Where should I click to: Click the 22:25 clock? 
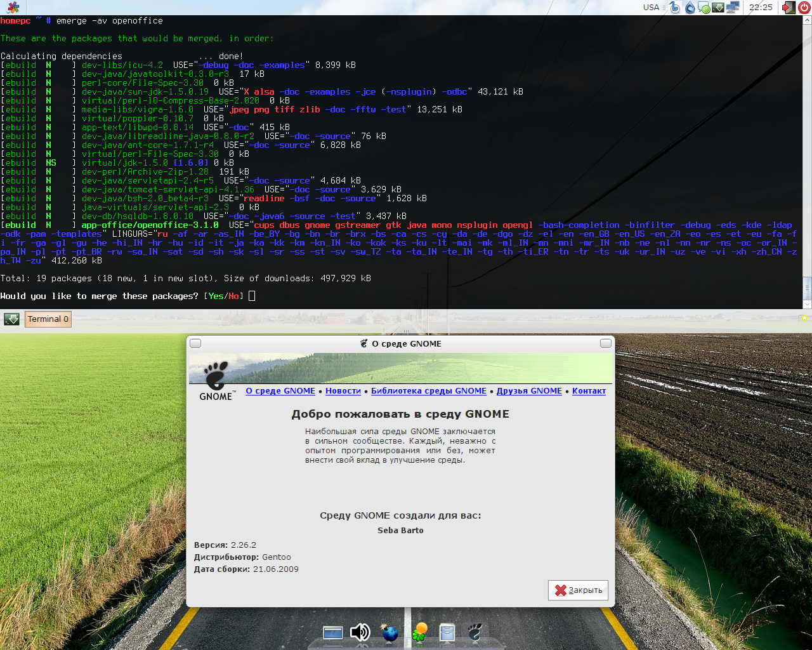761,8
